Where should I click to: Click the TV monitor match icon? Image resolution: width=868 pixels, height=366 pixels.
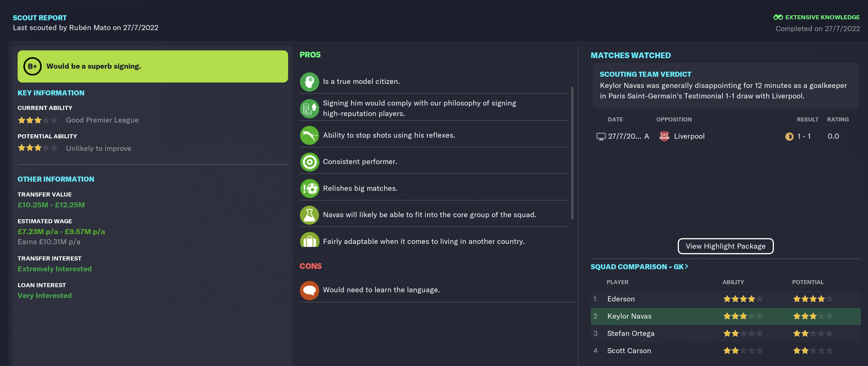[x=601, y=137]
